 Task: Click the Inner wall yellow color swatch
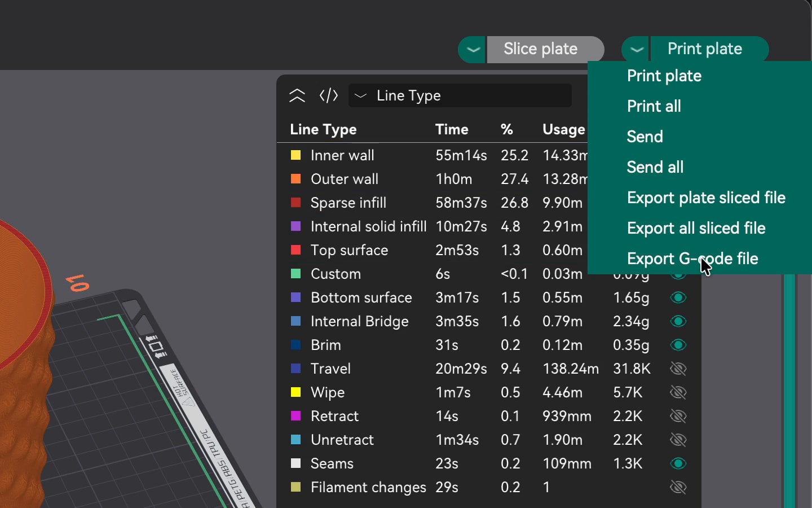[x=295, y=155]
